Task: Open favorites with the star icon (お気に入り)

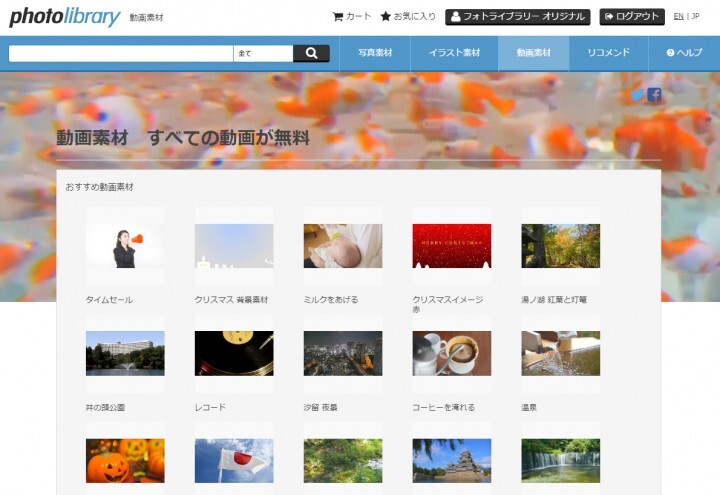Action: [407, 17]
